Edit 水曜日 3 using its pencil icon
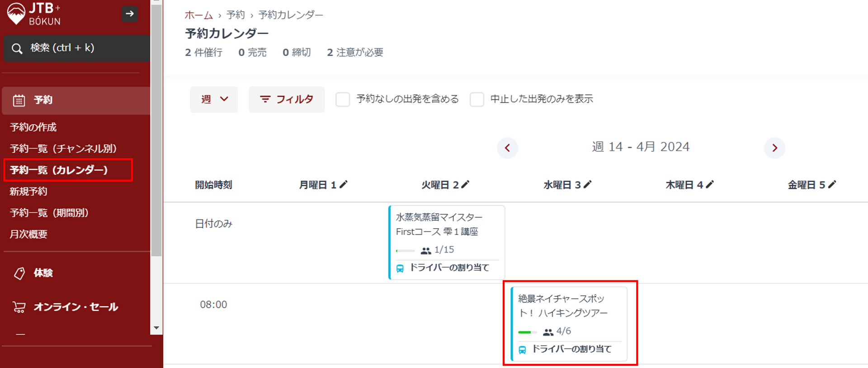The image size is (868, 368). coord(587,184)
